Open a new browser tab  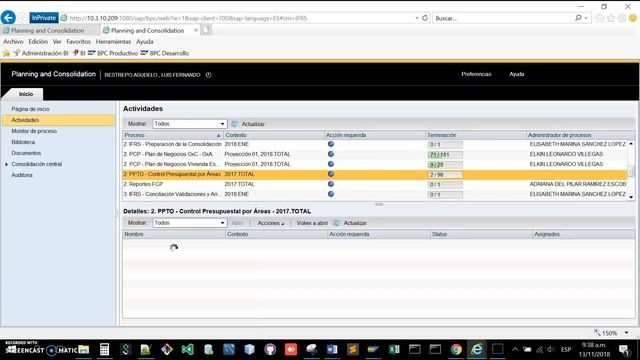click(x=206, y=30)
